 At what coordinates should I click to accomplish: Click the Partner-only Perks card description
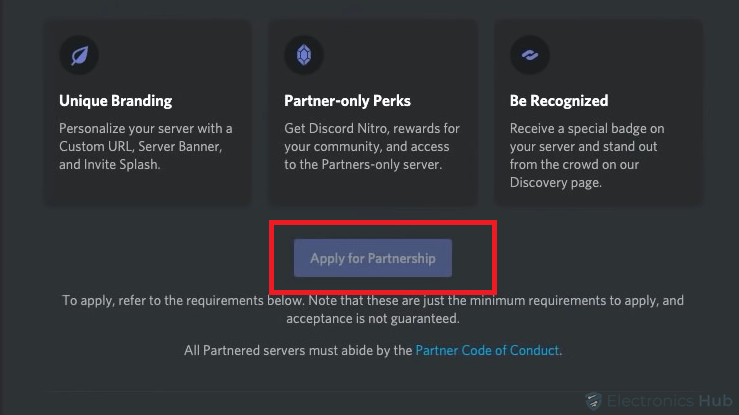[372, 146]
